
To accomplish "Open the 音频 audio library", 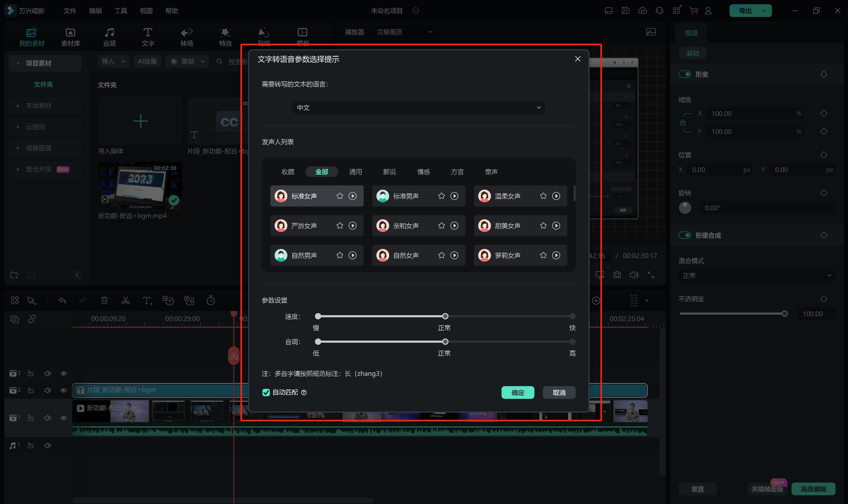I will click(109, 37).
